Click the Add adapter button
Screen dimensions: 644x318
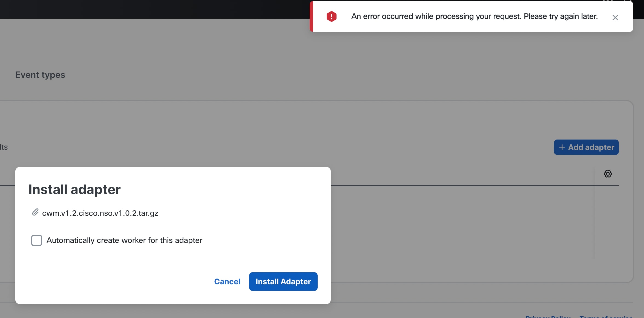tap(586, 147)
